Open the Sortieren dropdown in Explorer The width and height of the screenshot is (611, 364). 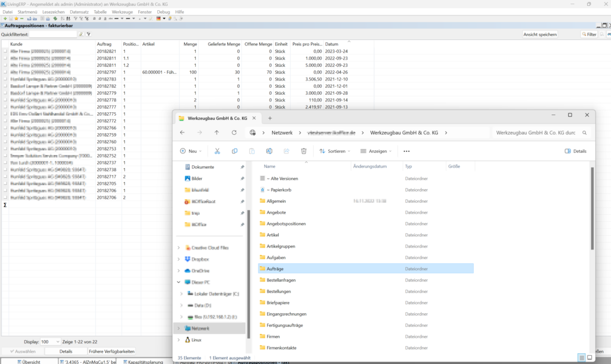(x=335, y=151)
